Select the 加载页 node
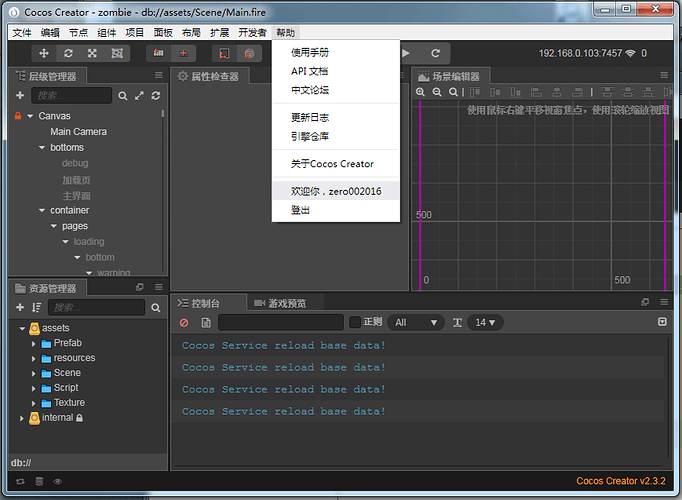Screen dimensions: 682x500 (x=76, y=180)
